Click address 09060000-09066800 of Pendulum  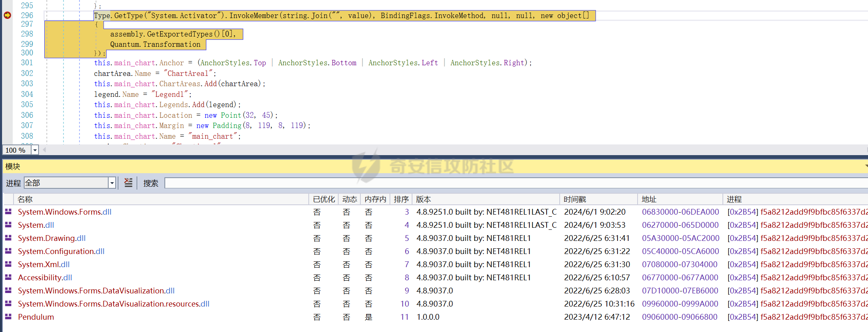click(680, 317)
